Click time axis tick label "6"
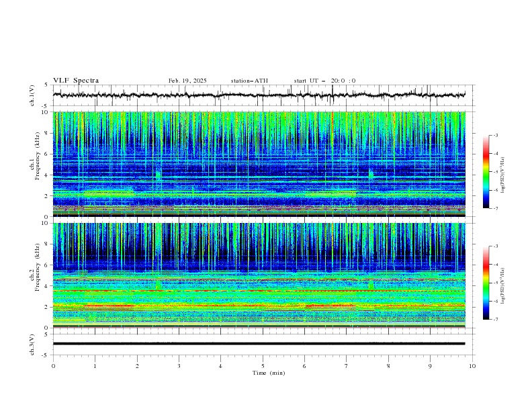This screenshot has height=411, width=532. 305,366
